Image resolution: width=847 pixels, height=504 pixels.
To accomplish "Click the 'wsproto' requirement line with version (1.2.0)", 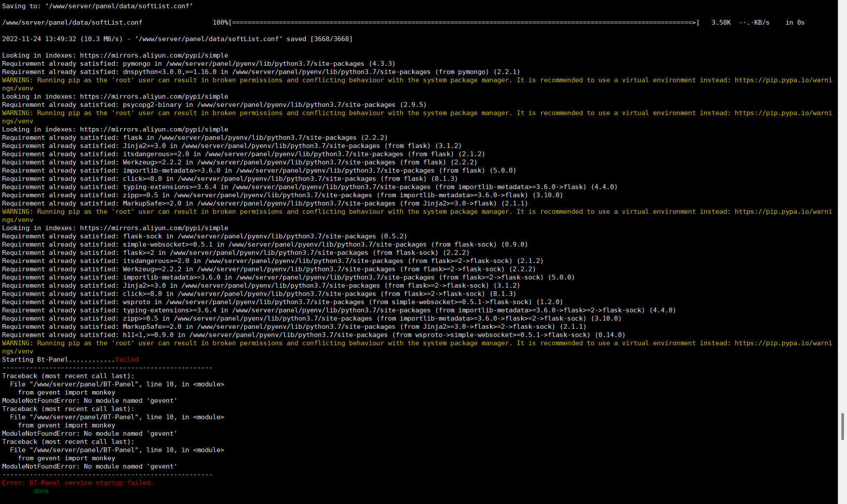I will (282, 302).
